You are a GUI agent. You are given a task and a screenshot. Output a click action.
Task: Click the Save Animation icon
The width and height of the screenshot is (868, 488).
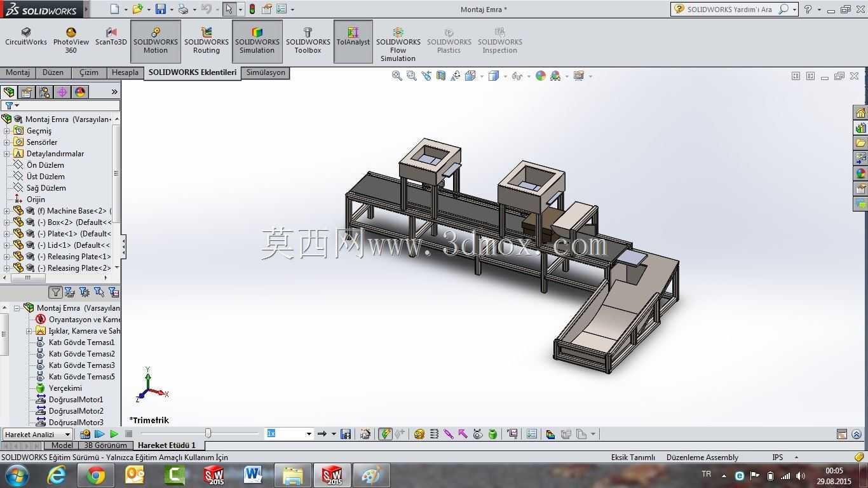click(x=346, y=434)
